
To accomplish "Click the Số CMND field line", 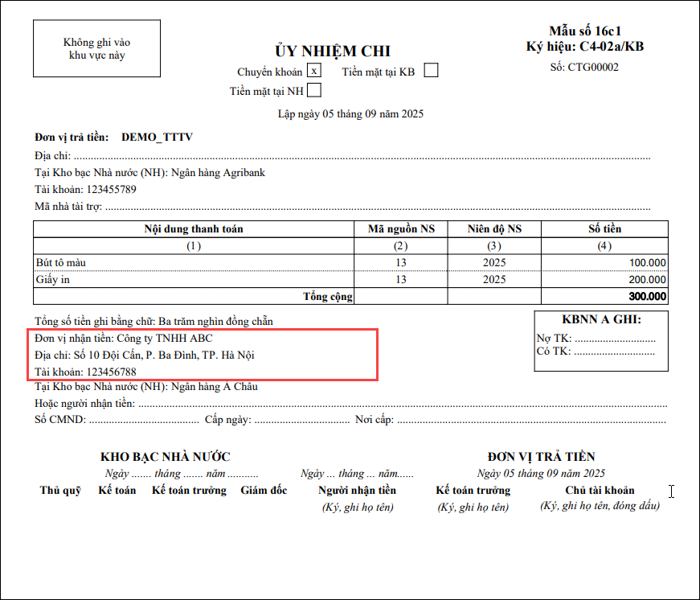I will [x=144, y=421].
